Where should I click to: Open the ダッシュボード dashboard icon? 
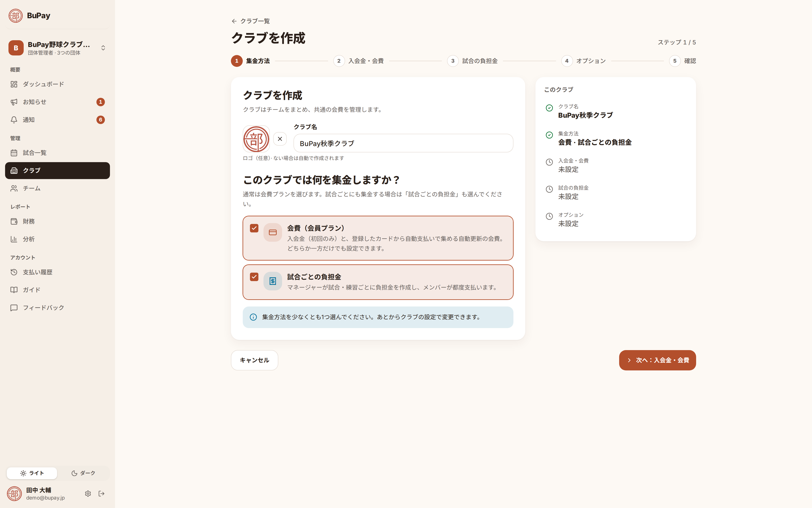(14, 84)
